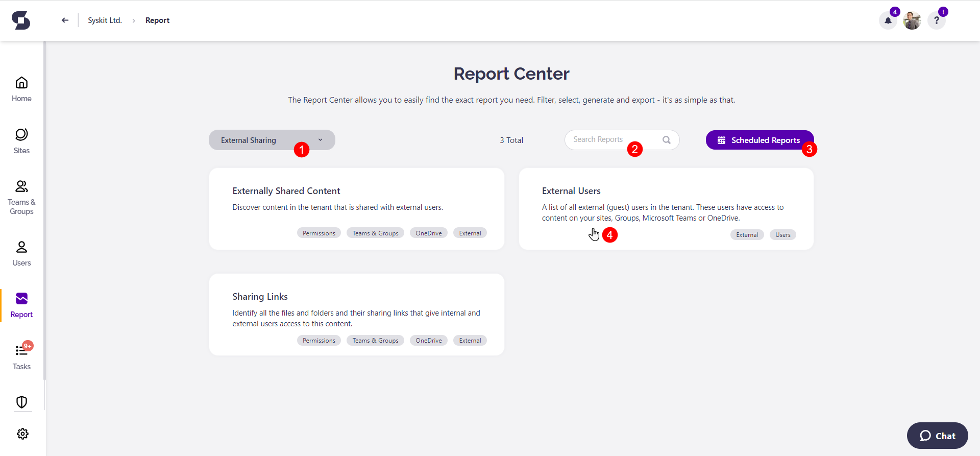Open the Home sidebar section

(21, 89)
